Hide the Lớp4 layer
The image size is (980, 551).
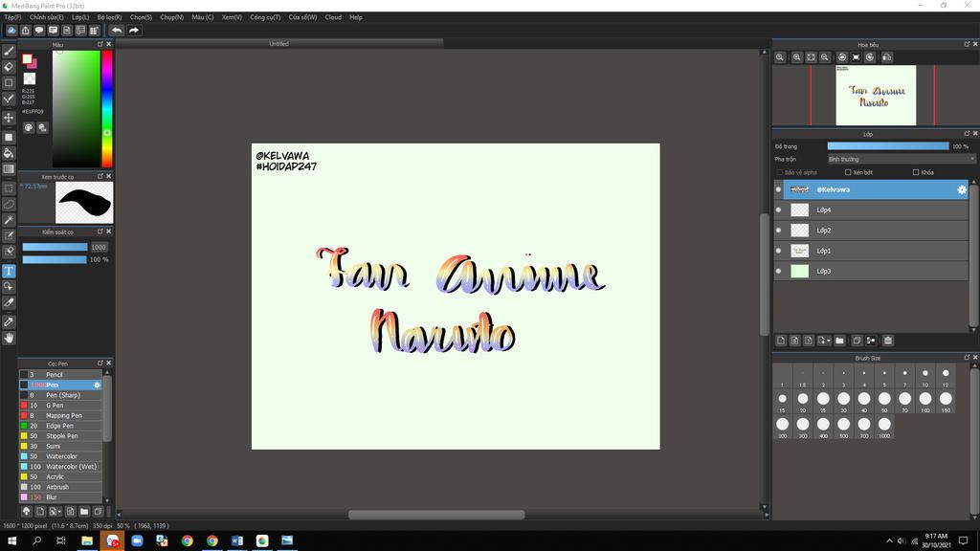(x=779, y=209)
